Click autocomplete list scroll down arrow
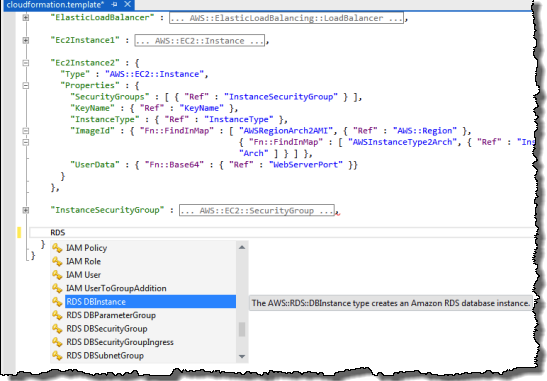547x381 pixels. (x=242, y=357)
